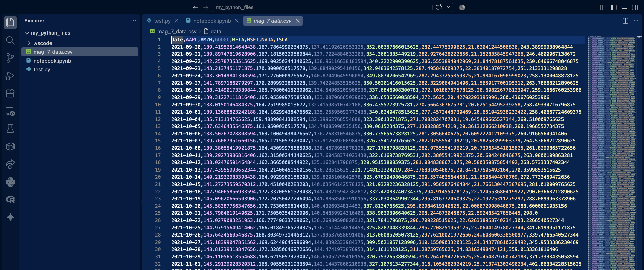644x270 pixels.
Task: Close the notebook.ipynb tab
Action: [237, 21]
